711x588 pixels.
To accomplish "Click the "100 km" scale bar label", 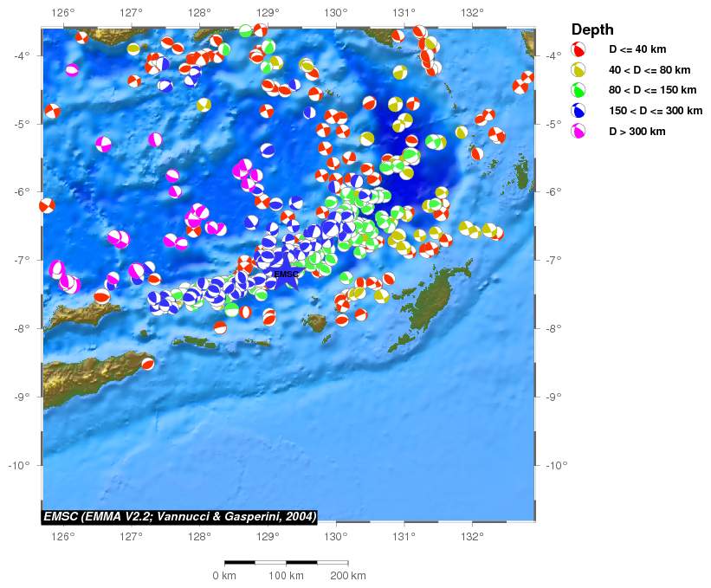I will pos(286,576).
